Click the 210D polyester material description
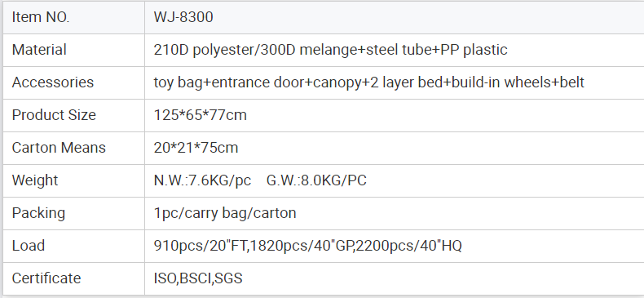 [x=331, y=50]
